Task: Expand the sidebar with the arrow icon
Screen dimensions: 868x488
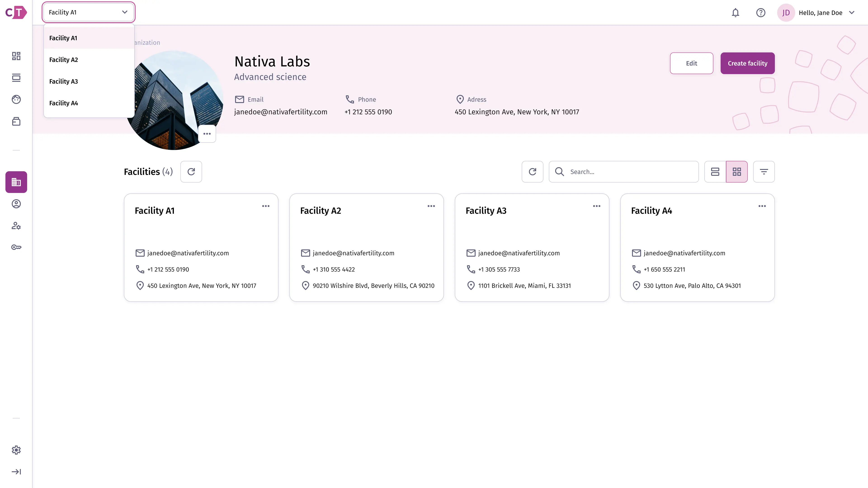Action: tap(16, 472)
